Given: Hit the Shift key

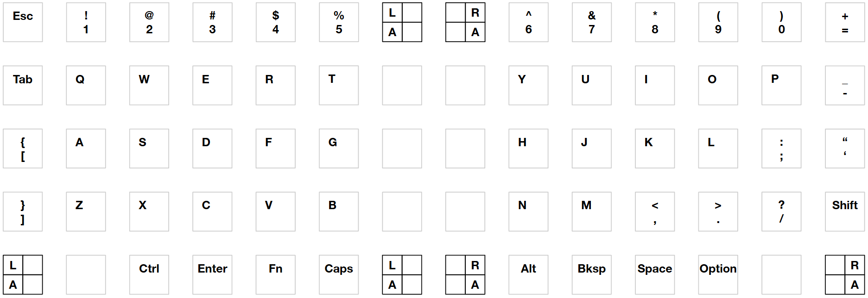Looking at the screenshot, I should [x=844, y=211].
